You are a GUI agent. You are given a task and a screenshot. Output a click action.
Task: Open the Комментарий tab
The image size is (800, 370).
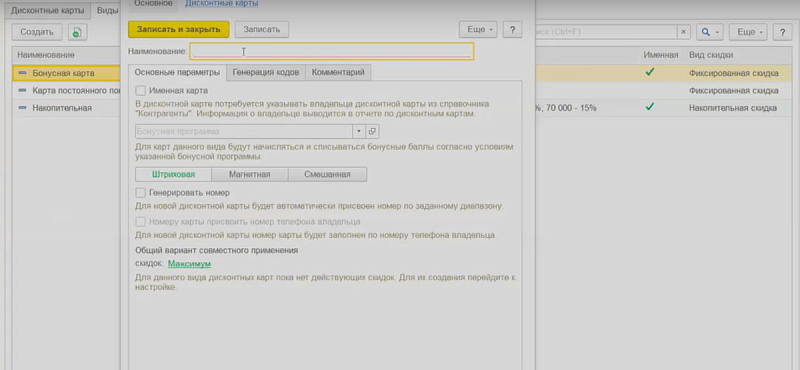(338, 72)
